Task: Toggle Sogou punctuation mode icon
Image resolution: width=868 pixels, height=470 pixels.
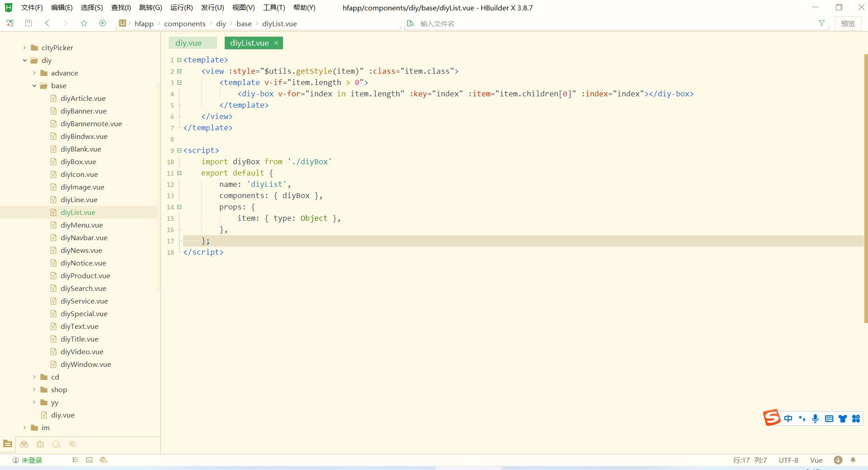Action: tap(802, 418)
